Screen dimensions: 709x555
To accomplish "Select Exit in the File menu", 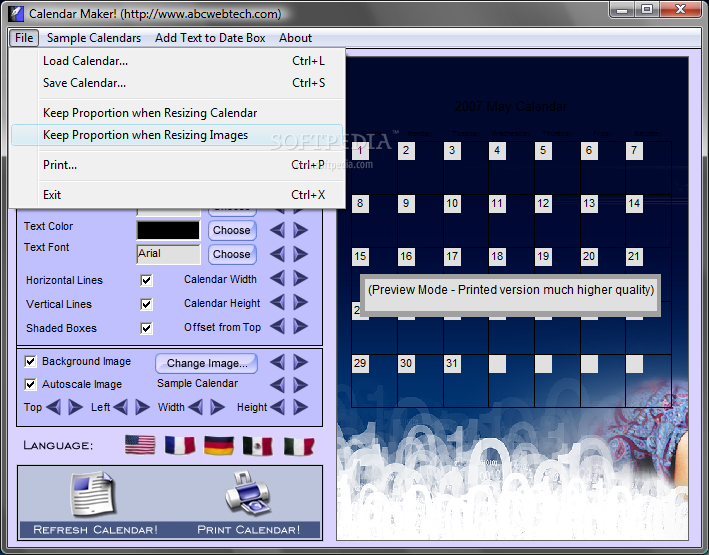I will tap(177, 195).
